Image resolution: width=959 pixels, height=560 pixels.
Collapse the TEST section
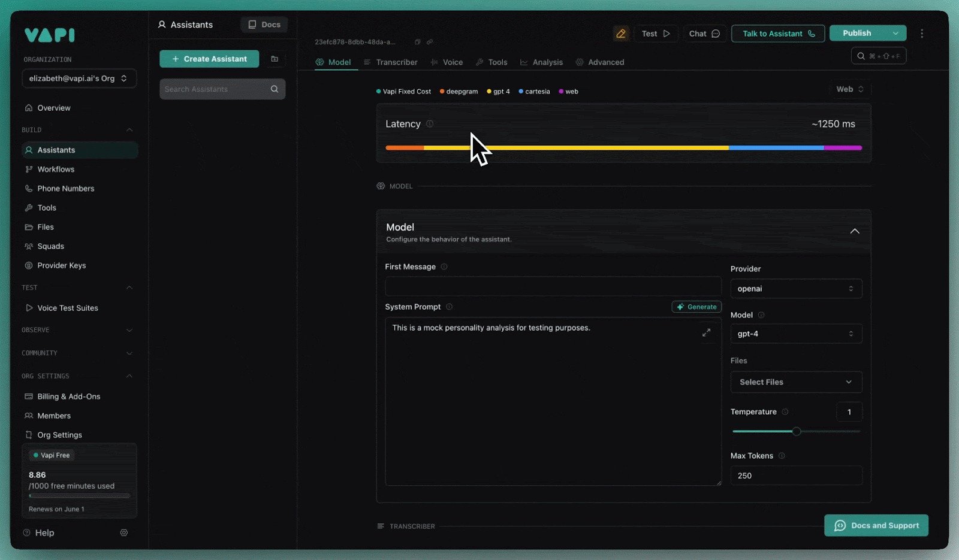(x=129, y=287)
